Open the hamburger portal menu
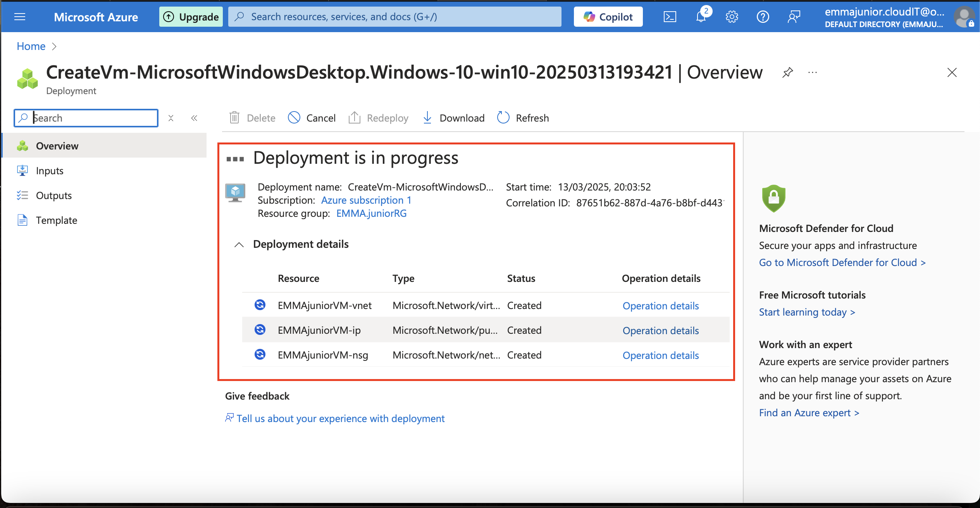The height and width of the screenshot is (508, 980). click(x=19, y=17)
